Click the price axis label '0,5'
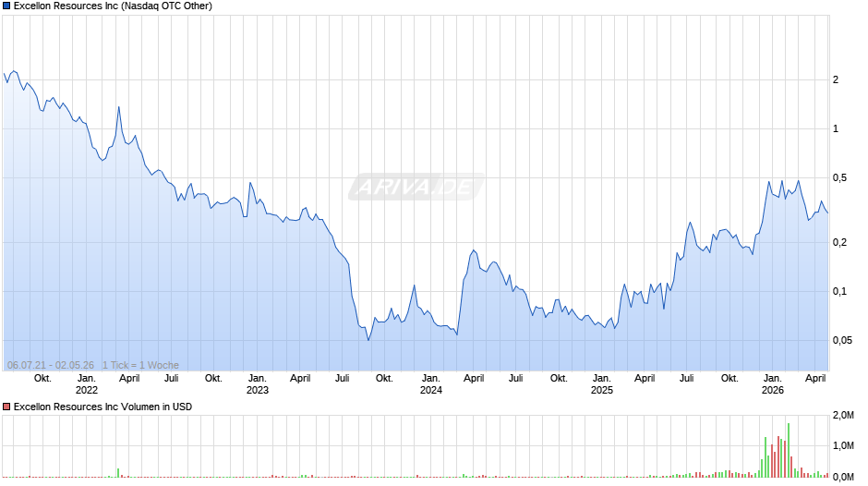The width and height of the screenshot is (868, 486). tap(839, 178)
